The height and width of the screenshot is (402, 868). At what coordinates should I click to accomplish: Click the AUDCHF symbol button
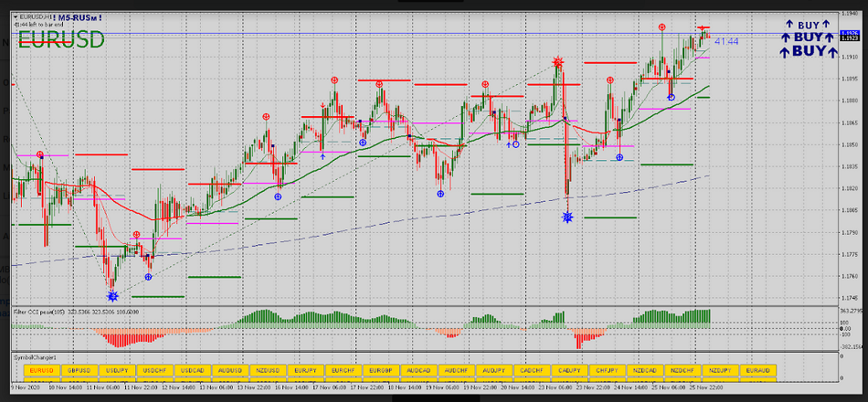pyautogui.click(x=456, y=370)
